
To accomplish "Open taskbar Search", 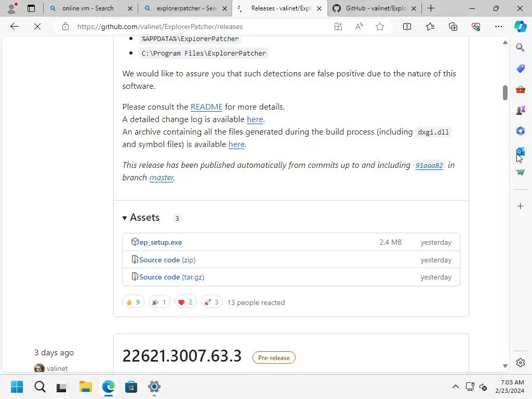I will [39, 387].
